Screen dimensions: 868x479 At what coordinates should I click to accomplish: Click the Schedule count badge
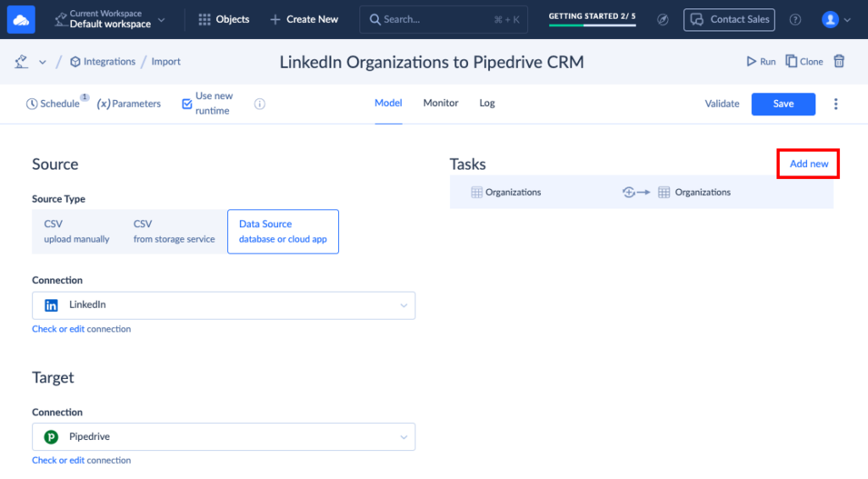coord(85,97)
